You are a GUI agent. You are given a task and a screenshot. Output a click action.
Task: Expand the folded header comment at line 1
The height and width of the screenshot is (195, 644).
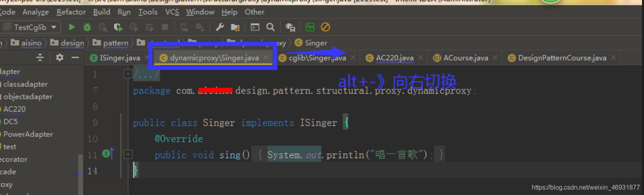pos(128,74)
